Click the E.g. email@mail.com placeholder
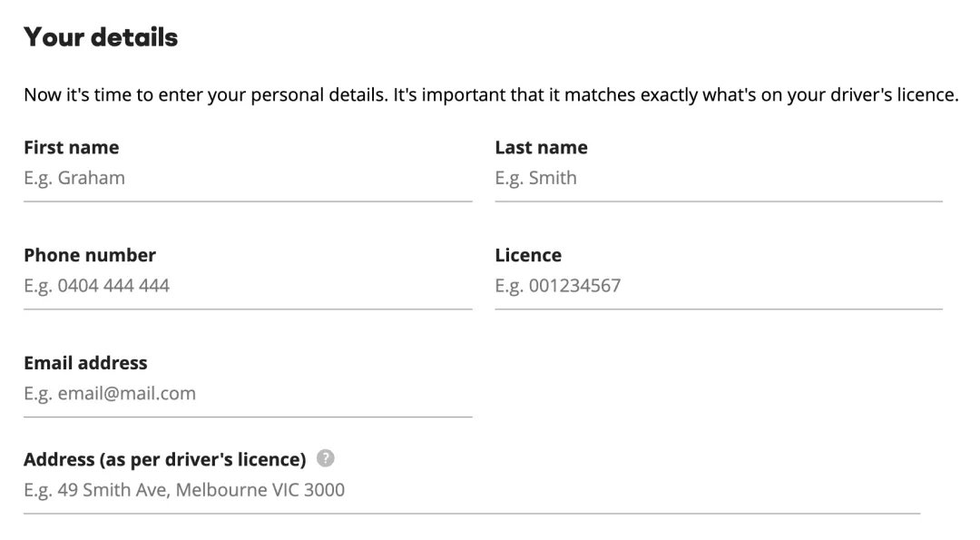The height and width of the screenshot is (540, 980). tap(110, 394)
